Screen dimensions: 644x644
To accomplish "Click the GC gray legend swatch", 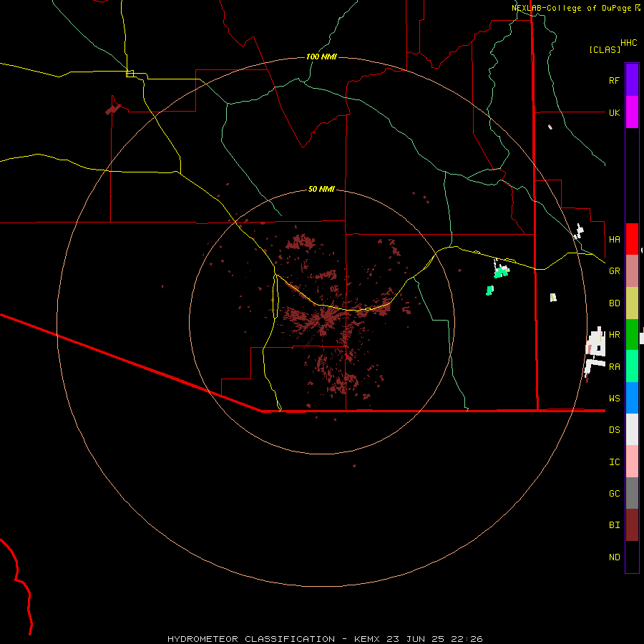I will 632,493.
